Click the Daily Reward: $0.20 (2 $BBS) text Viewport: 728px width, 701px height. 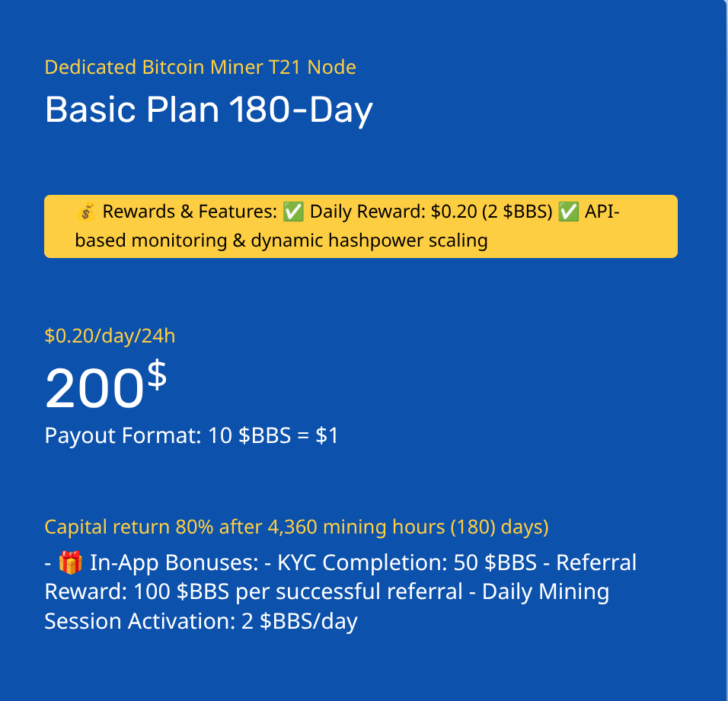431,212
